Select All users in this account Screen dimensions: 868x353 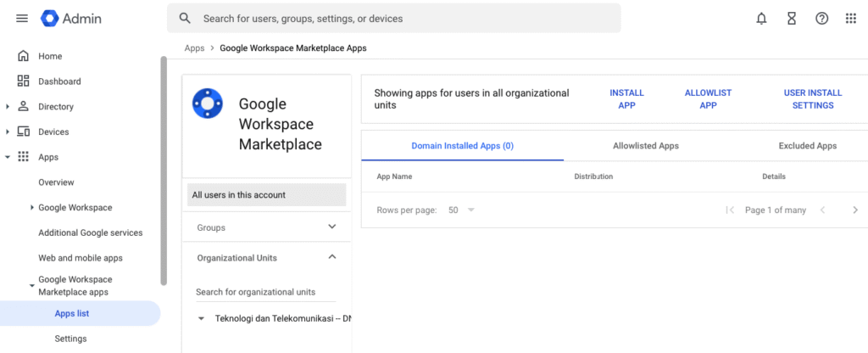(267, 195)
